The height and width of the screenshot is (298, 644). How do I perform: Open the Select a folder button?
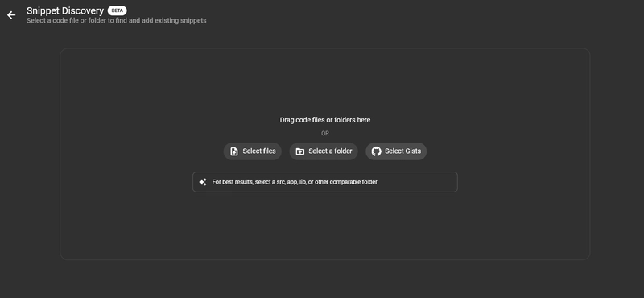tap(324, 151)
